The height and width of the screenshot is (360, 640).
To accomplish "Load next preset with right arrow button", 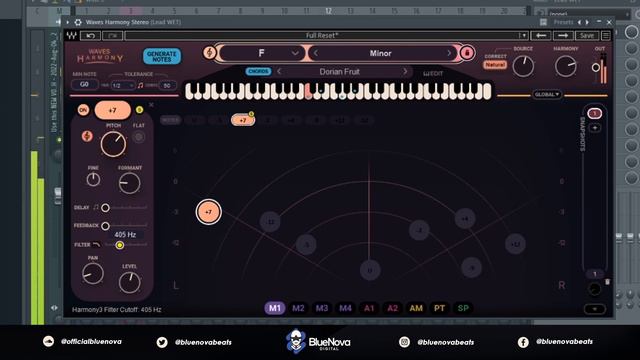I will tap(563, 36).
